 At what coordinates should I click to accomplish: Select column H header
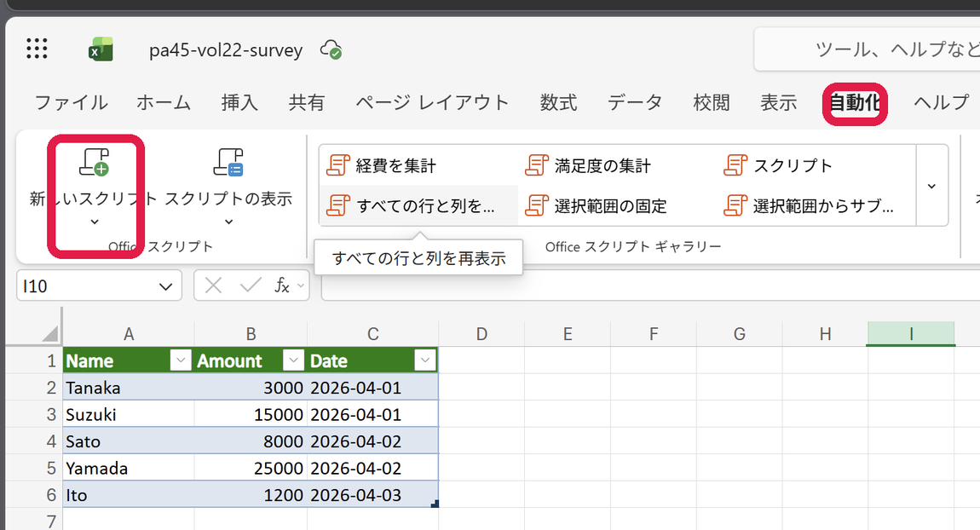825,334
